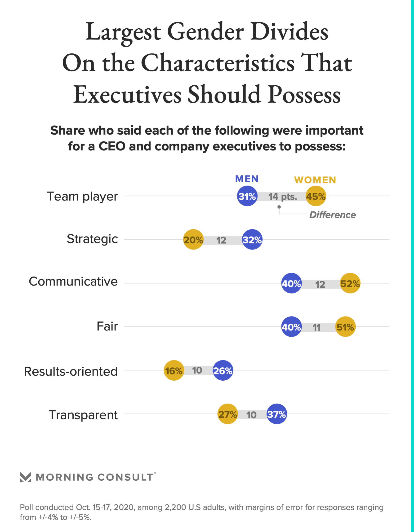Click the yellow 45% Team player circle

coord(316,196)
